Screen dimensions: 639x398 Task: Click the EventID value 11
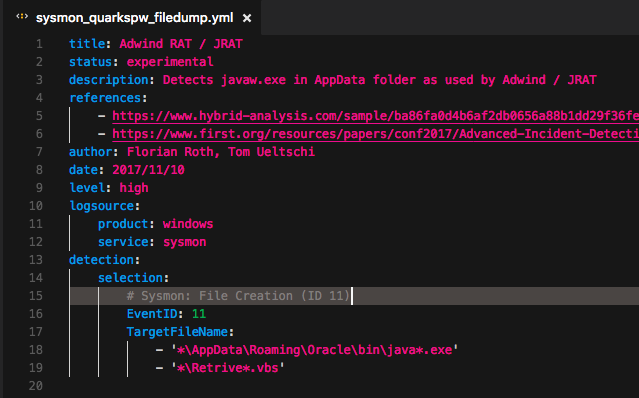(199, 314)
